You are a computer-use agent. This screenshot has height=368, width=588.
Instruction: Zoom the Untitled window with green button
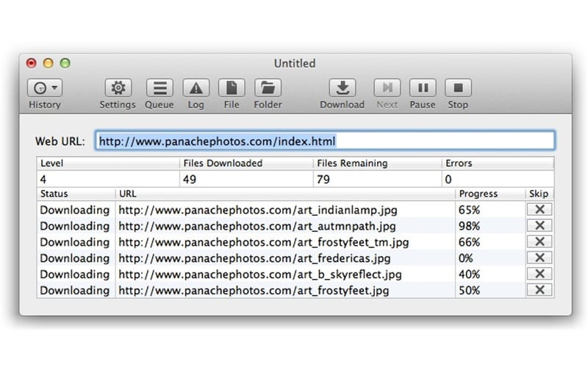coord(65,63)
